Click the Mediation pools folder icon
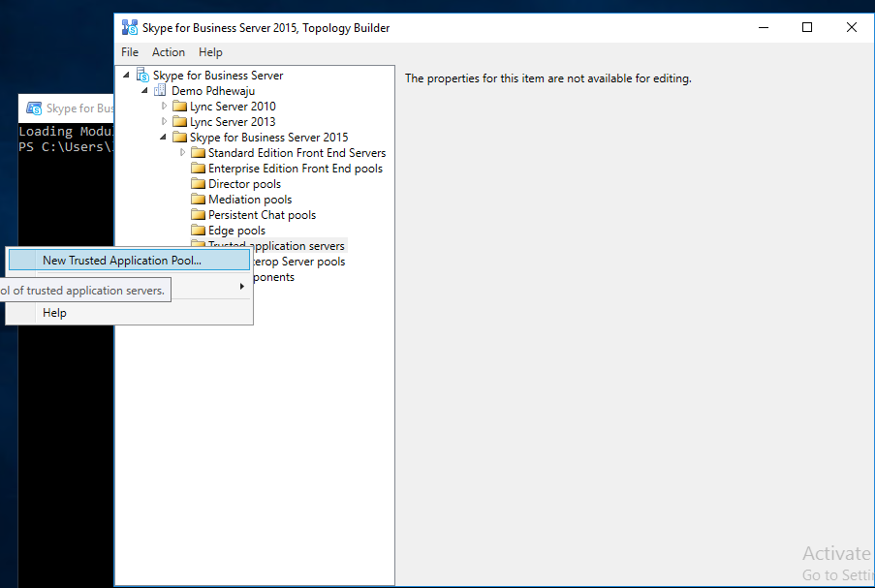875x588 pixels. tap(198, 200)
